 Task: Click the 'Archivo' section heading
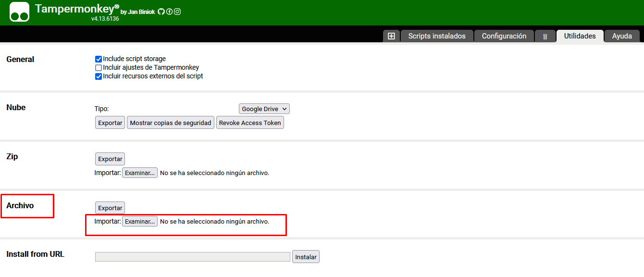click(x=20, y=206)
